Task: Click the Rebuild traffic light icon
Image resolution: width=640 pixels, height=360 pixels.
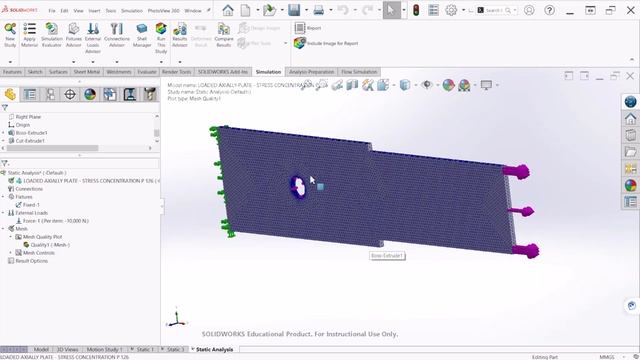Action: pos(416,10)
